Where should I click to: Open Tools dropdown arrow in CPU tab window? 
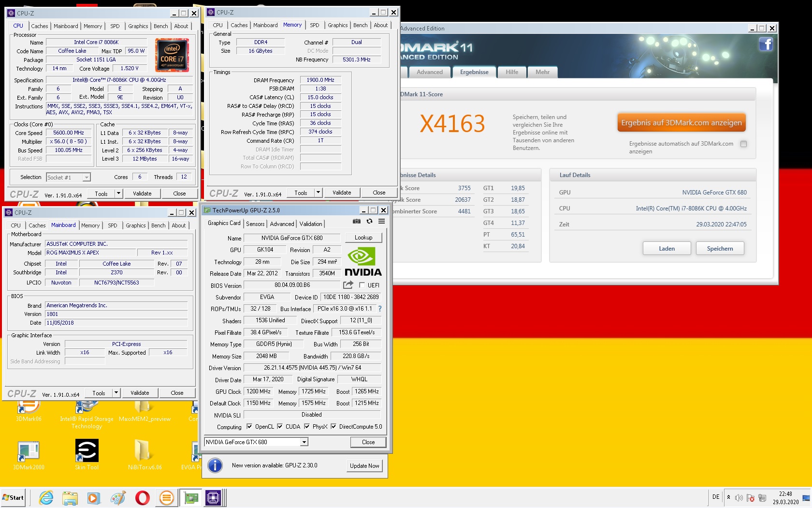coord(118,194)
